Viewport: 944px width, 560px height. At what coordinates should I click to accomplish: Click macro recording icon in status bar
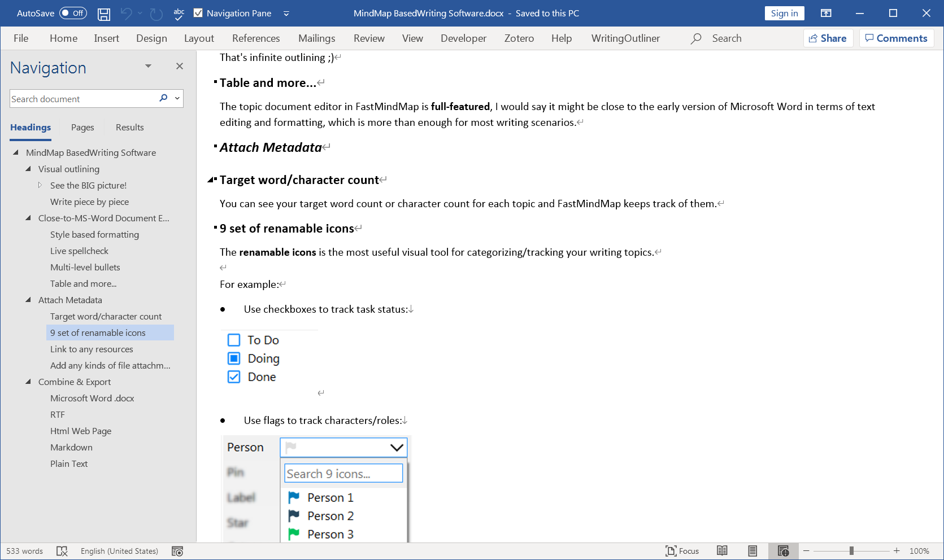pos(177,551)
